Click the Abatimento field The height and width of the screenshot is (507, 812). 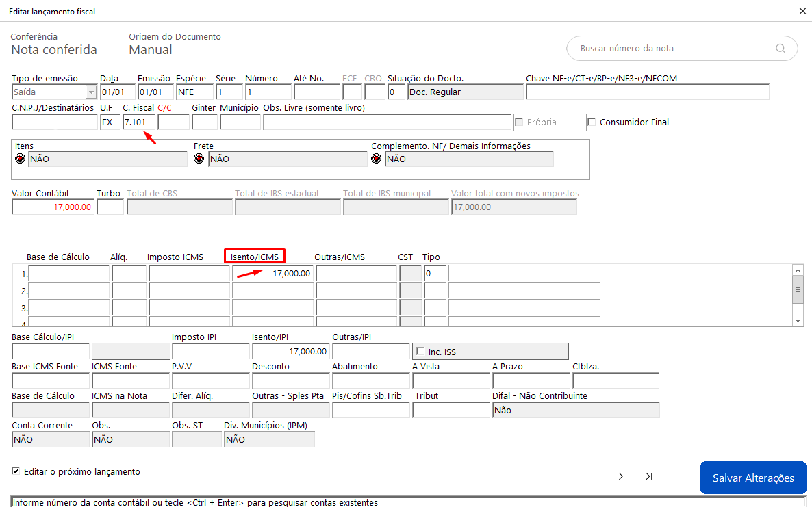[x=371, y=381]
